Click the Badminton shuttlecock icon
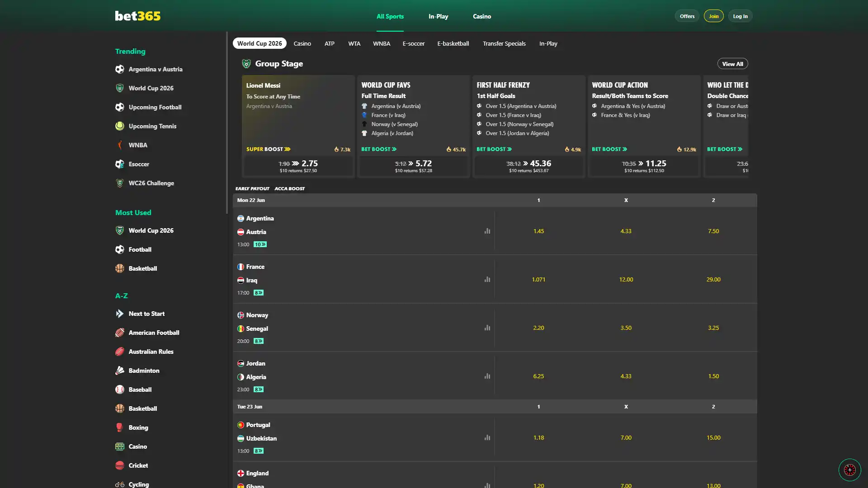This screenshot has width=868, height=488. (x=119, y=371)
